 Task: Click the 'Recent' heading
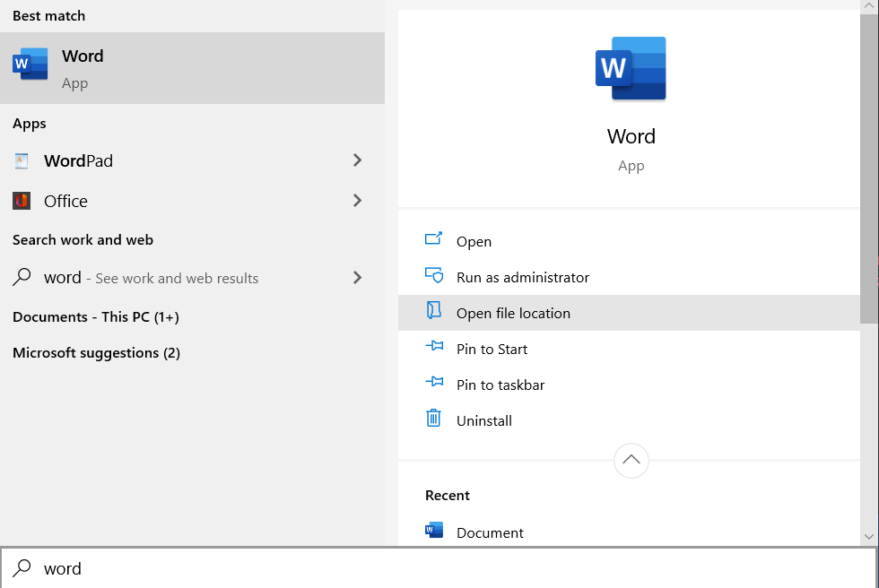448,496
